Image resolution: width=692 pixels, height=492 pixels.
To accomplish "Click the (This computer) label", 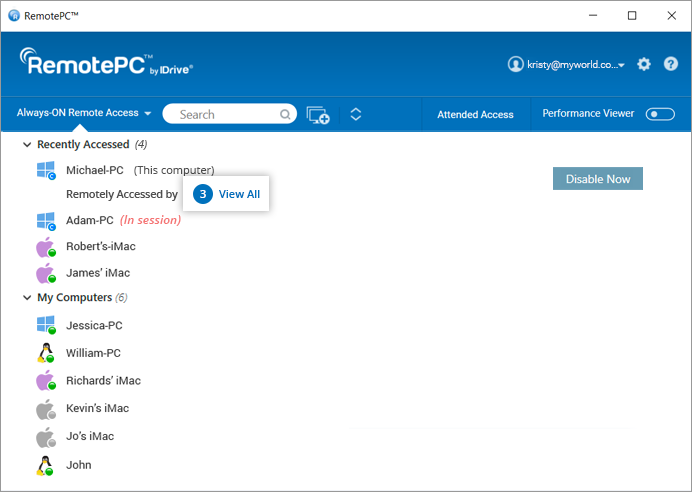I will pos(174,170).
